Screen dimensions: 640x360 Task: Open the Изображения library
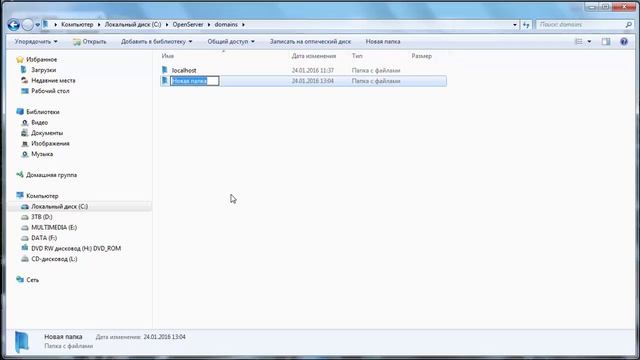point(50,144)
